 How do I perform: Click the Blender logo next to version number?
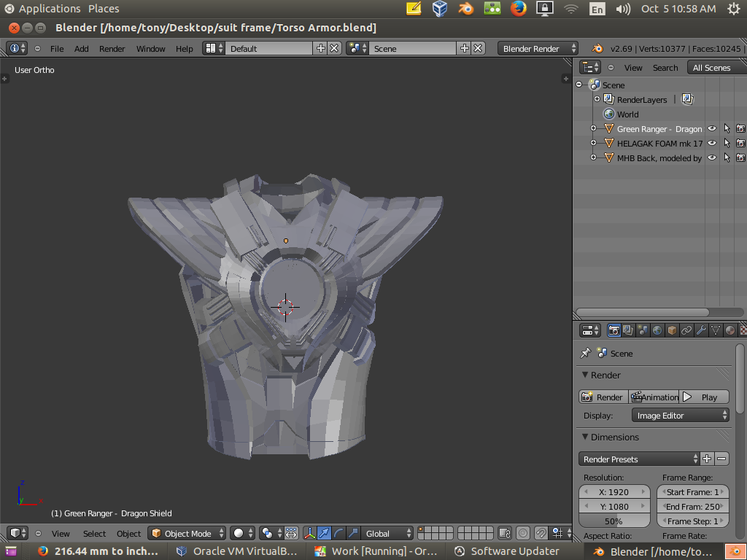597,48
